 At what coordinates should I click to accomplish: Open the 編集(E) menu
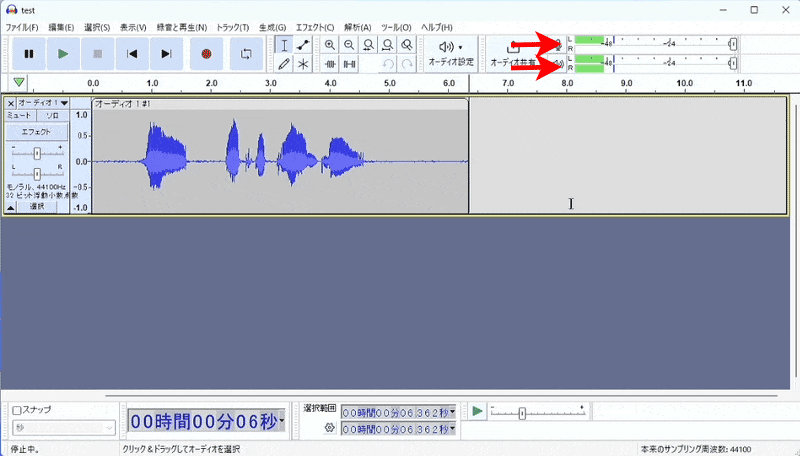61,27
